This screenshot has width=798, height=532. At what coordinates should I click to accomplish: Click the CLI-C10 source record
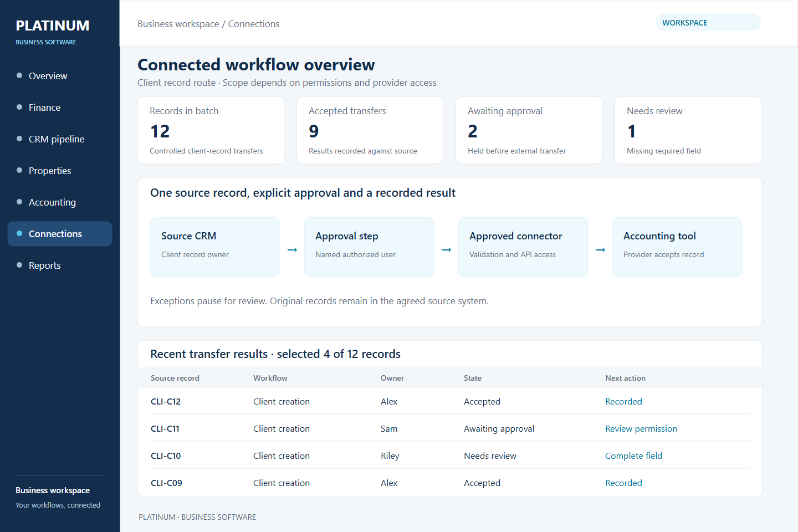coord(166,456)
